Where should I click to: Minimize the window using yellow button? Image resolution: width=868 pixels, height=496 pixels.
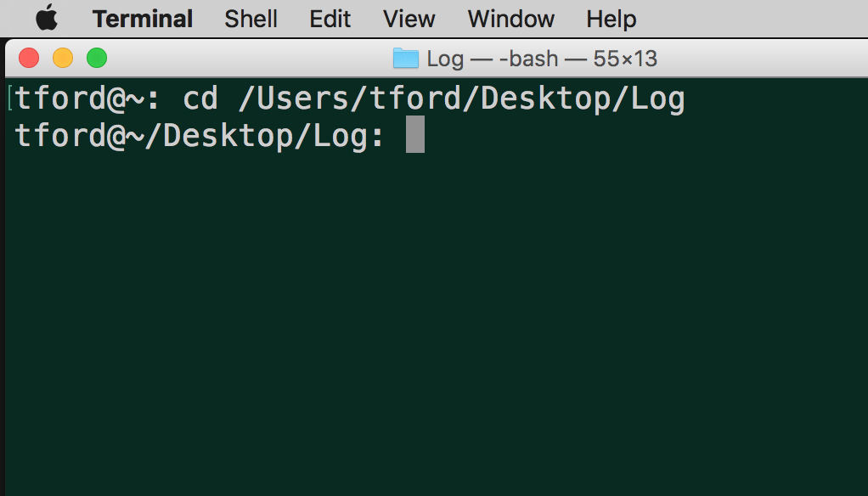[x=63, y=58]
